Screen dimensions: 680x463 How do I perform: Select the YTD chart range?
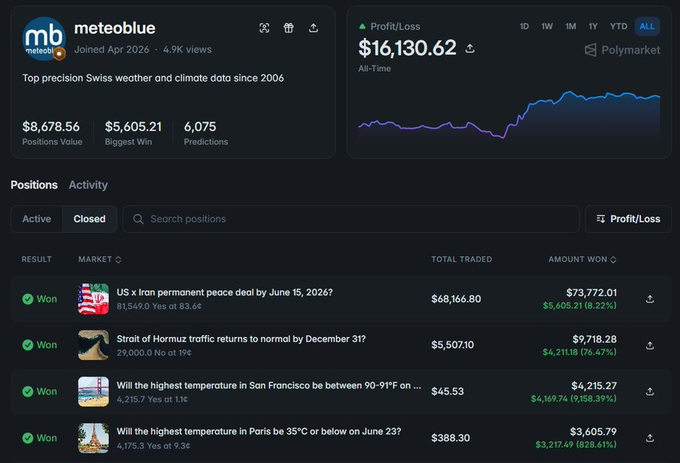coord(618,26)
